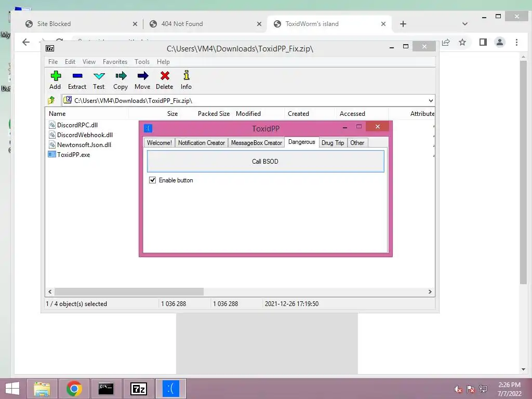Select the Copy tool in 7-Zip
The height and width of the screenshot is (399, 532).
(121, 80)
